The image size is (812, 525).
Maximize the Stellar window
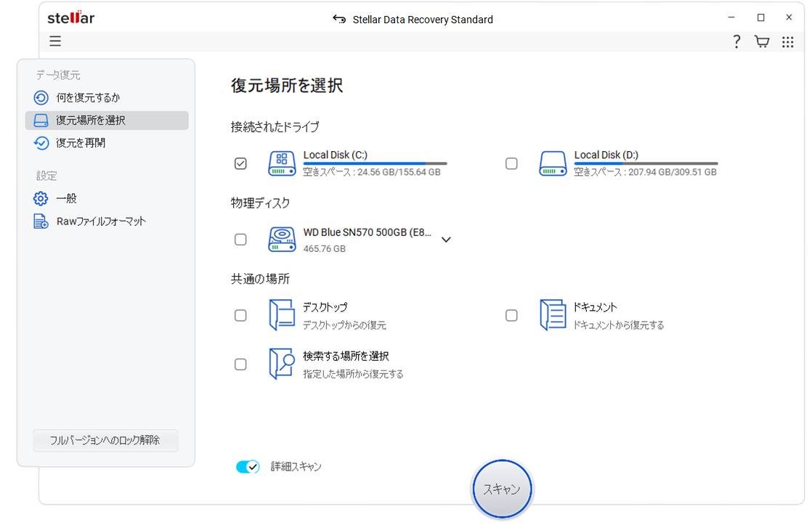[760, 17]
